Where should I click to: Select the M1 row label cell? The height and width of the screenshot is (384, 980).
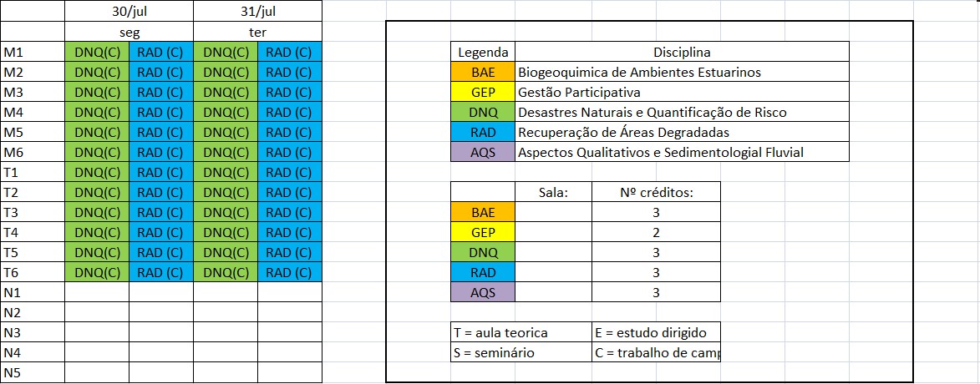tap(33, 53)
